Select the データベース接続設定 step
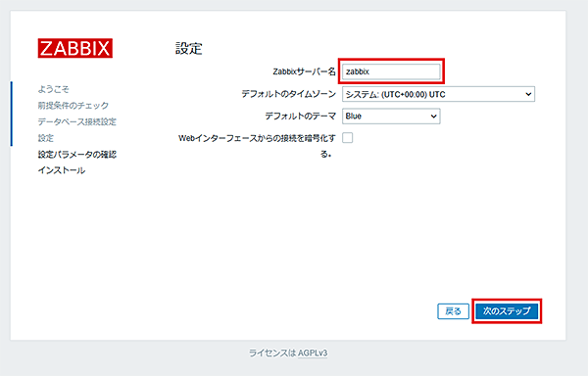 pos(76,121)
